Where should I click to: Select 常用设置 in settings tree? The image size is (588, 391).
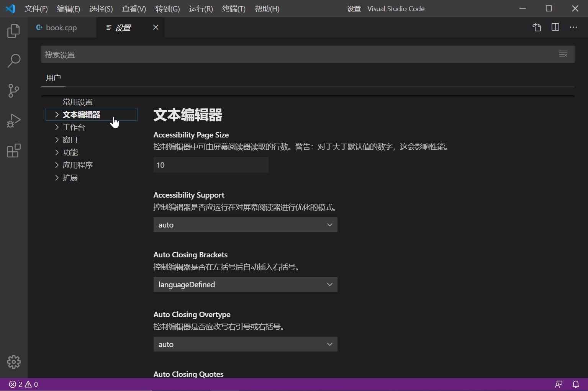pos(78,102)
